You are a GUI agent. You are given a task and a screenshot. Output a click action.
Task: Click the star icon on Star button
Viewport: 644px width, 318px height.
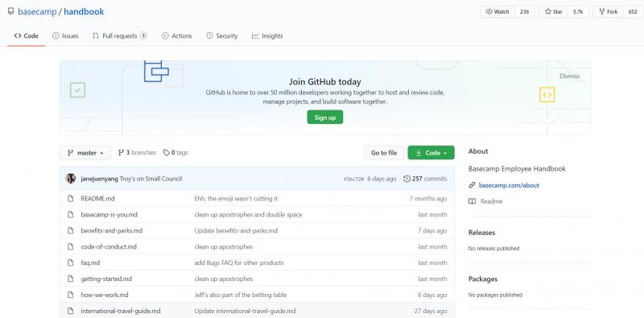(548, 11)
